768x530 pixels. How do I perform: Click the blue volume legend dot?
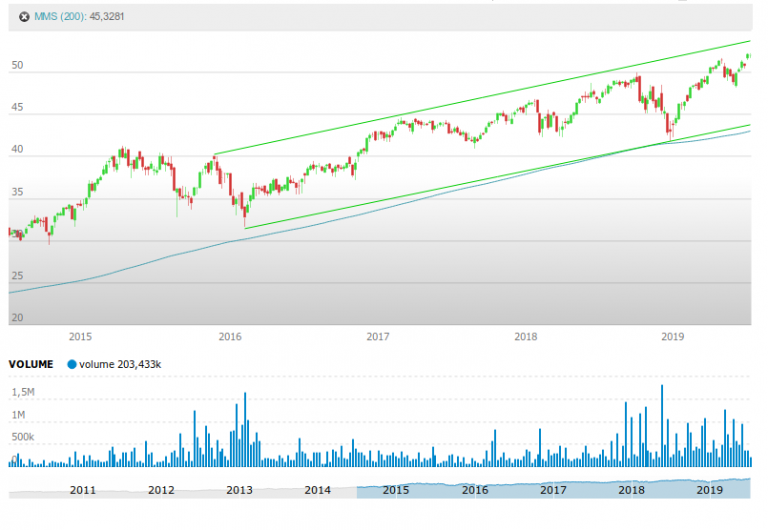[72, 365]
